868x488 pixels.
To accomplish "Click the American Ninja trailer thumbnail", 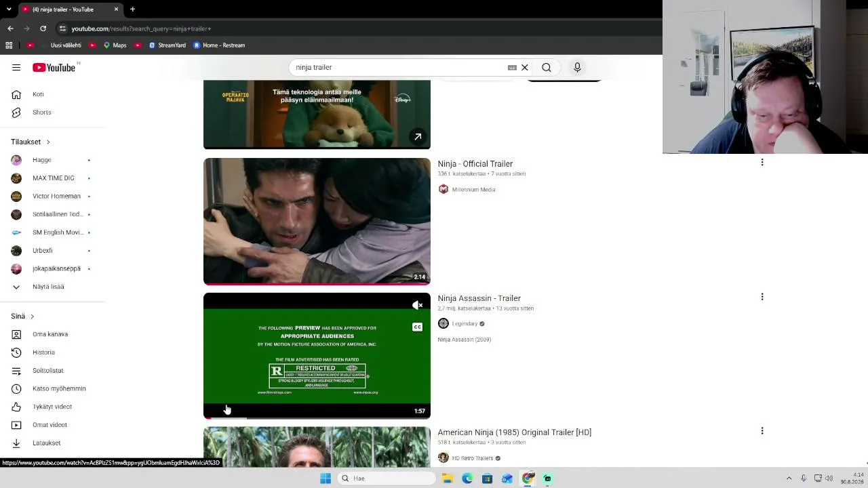I will point(317,447).
